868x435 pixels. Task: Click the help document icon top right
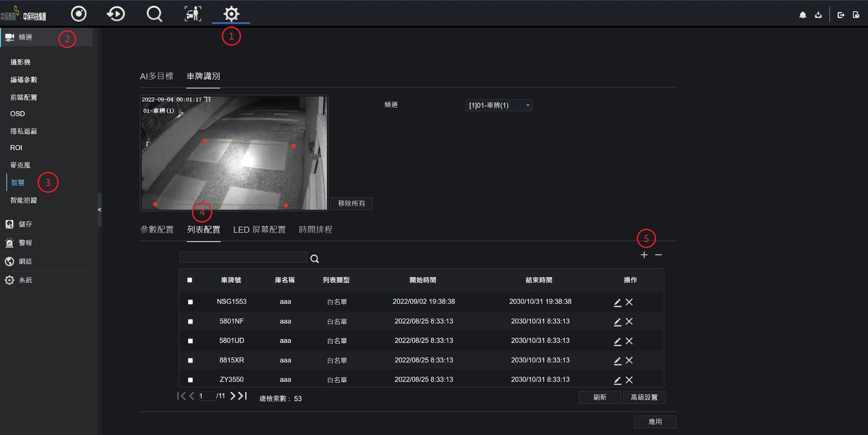click(856, 15)
